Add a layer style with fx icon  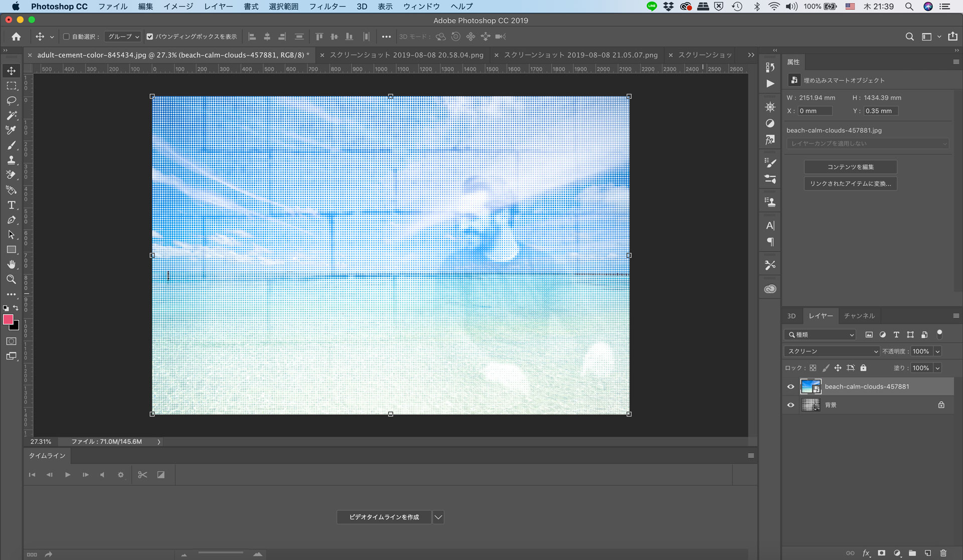866,553
